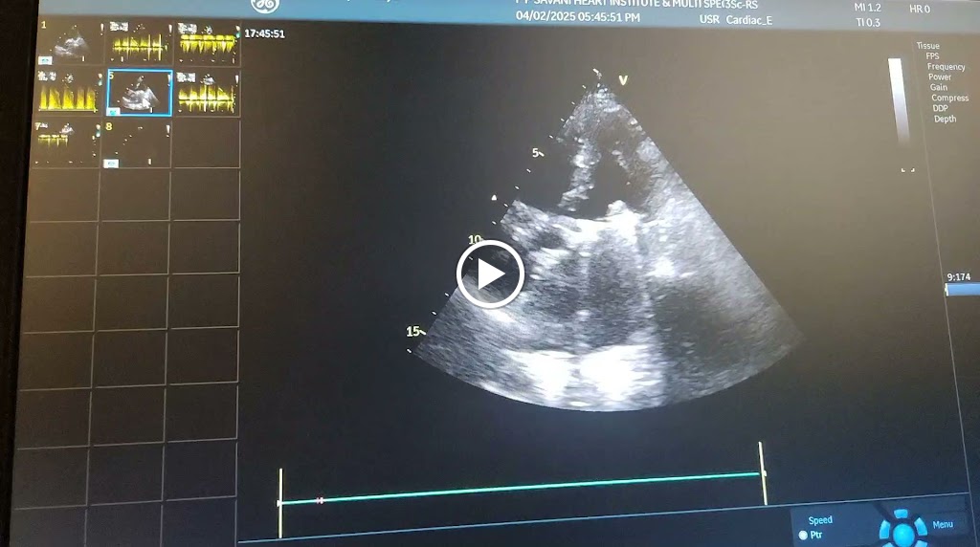Click the TI 0.3 readout

[x=867, y=23]
